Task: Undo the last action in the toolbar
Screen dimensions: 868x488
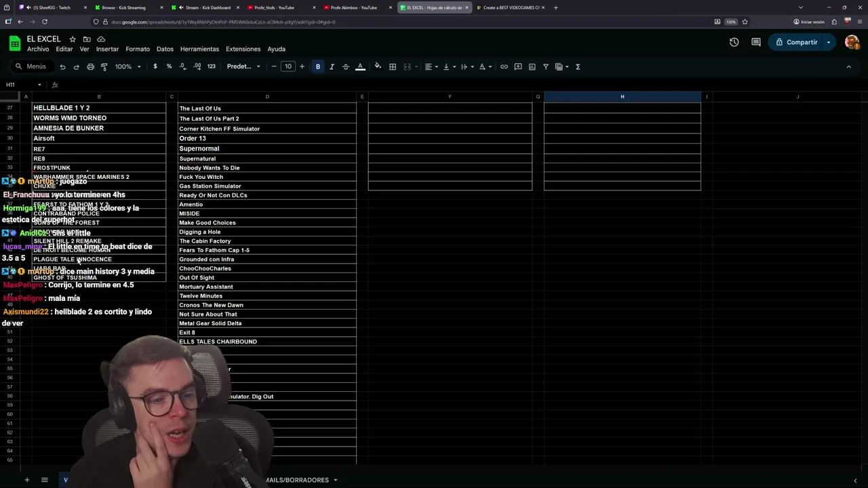Action: (62, 66)
